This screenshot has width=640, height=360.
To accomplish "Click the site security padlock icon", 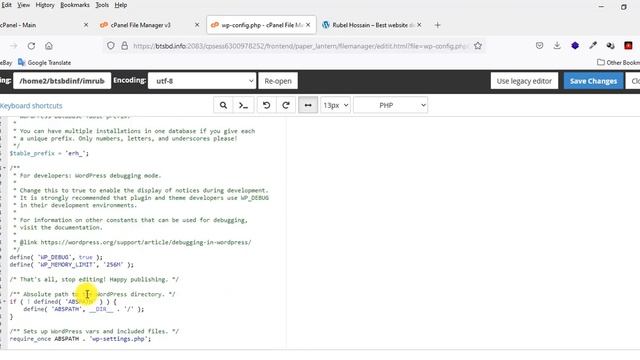I will click(x=124, y=46).
